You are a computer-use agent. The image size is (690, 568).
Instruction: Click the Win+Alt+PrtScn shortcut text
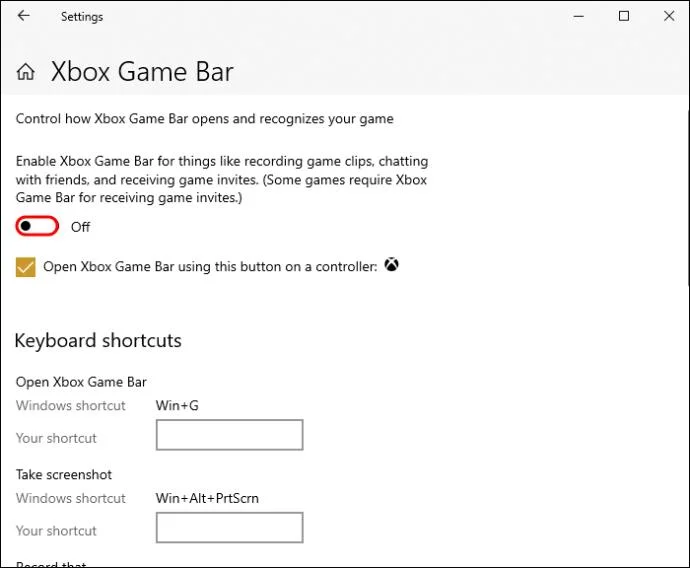pyautogui.click(x=207, y=498)
